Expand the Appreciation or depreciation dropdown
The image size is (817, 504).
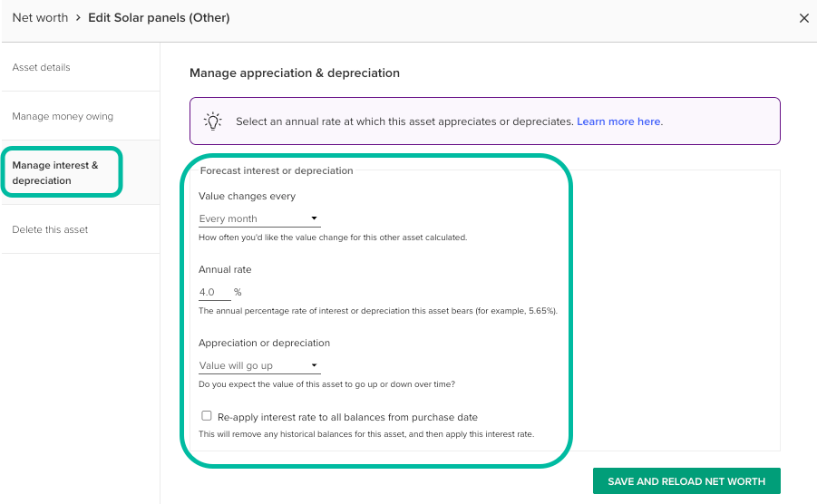pyautogui.click(x=258, y=365)
